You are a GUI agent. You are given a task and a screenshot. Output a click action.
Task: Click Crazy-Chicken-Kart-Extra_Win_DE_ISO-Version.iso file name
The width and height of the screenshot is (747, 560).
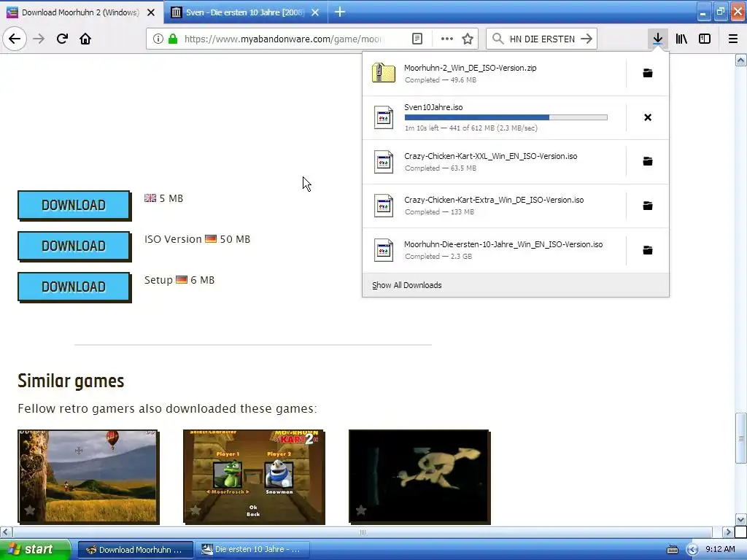494,200
